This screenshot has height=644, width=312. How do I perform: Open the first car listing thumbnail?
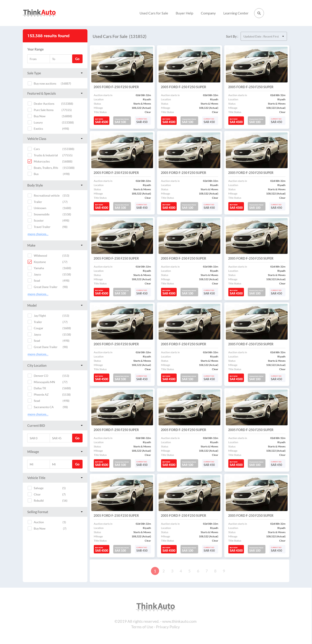[122, 64]
